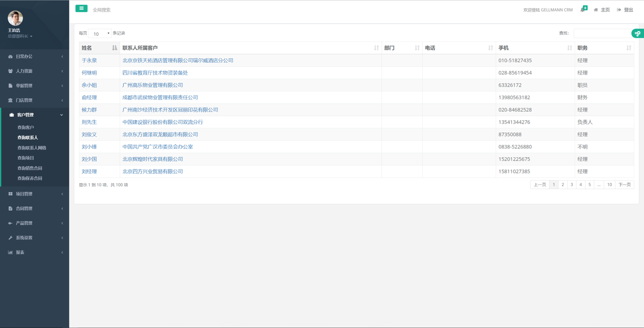
Task: Go to page 2 of results
Action: (562, 185)
